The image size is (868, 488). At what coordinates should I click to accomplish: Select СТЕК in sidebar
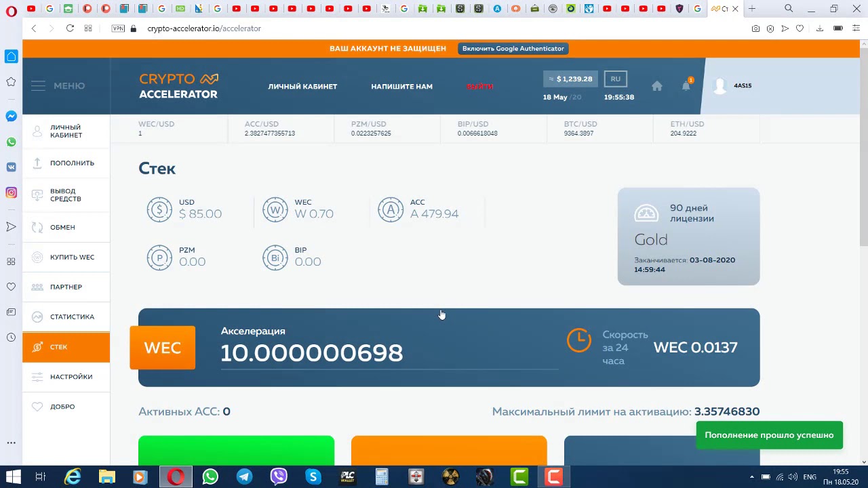click(66, 347)
